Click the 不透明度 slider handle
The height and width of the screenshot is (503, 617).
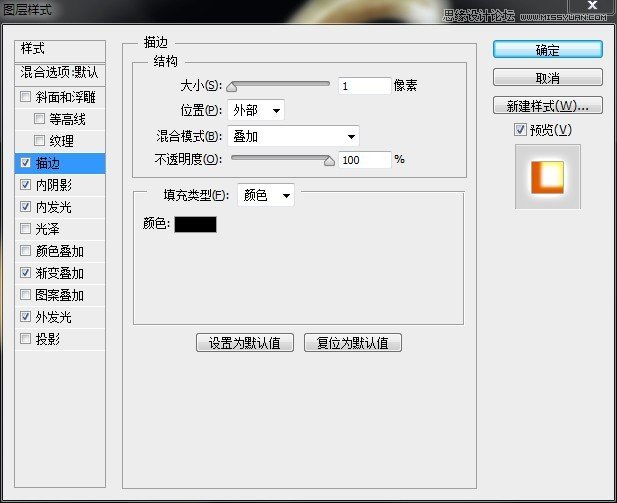click(329, 161)
